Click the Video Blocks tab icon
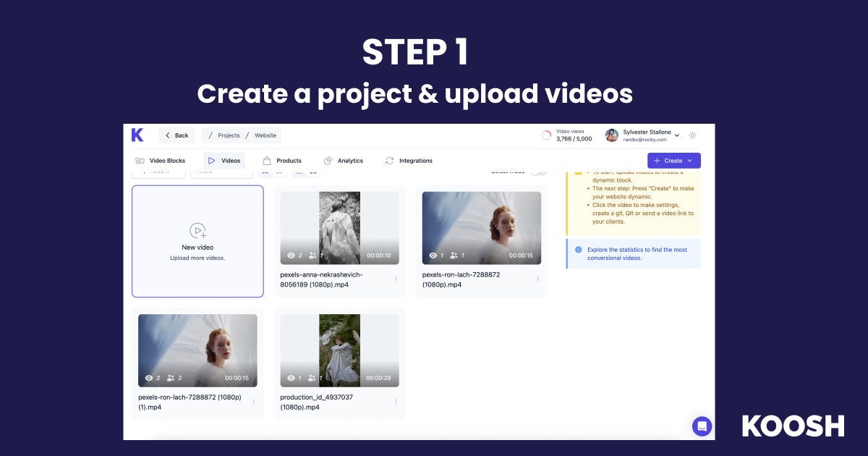The height and width of the screenshot is (456, 868). [x=140, y=161]
